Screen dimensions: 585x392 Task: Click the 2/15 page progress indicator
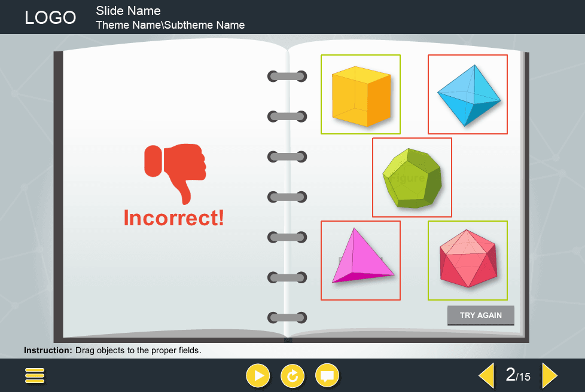[x=517, y=375]
